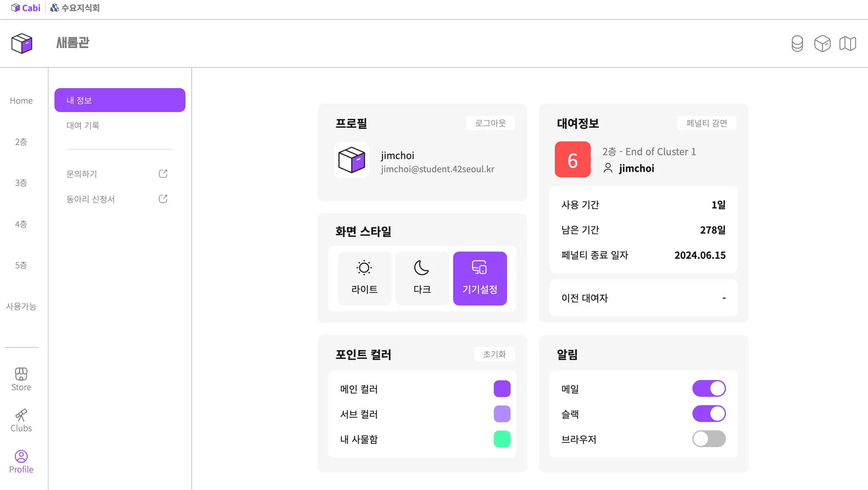868x490 pixels.
Task: Open the map icon in header
Action: tap(848, 43)
